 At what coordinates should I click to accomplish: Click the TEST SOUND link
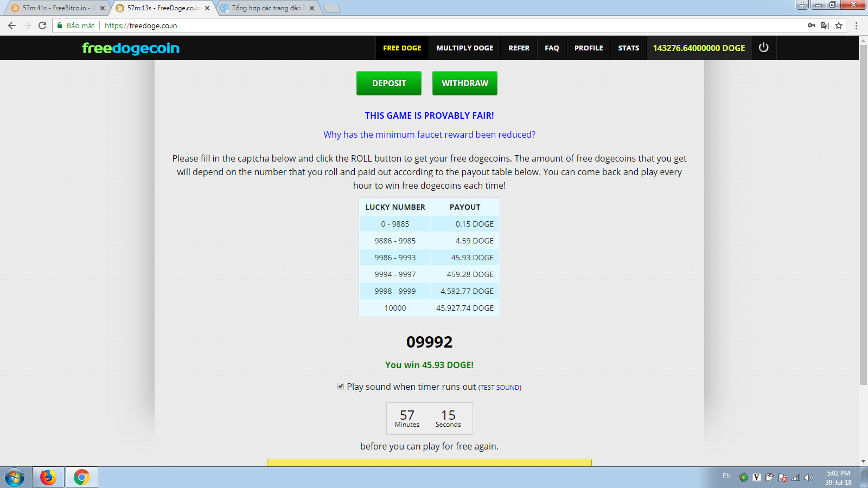(500, 388)
